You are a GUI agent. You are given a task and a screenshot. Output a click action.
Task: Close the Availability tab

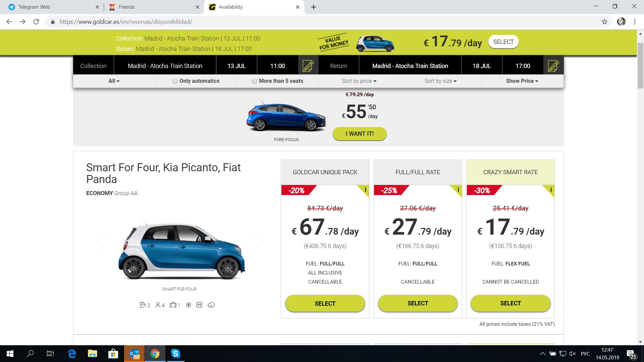[x=298, y=7]
